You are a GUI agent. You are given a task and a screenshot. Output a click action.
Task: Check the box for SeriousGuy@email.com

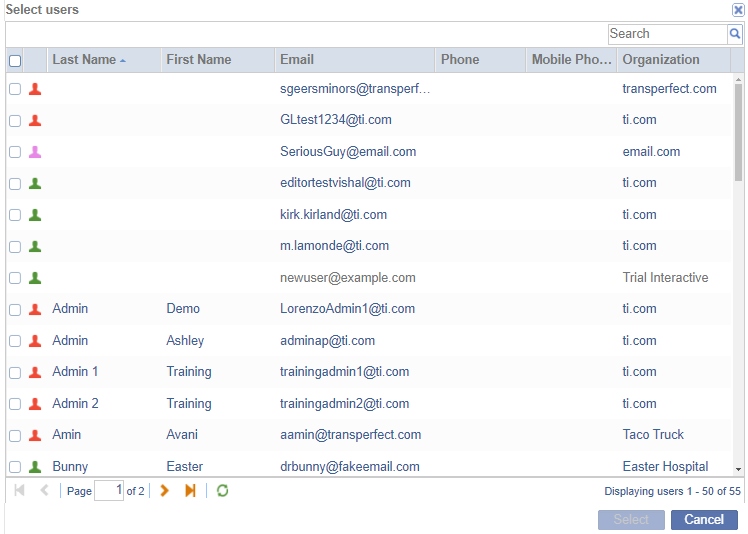tap(15, 152)
